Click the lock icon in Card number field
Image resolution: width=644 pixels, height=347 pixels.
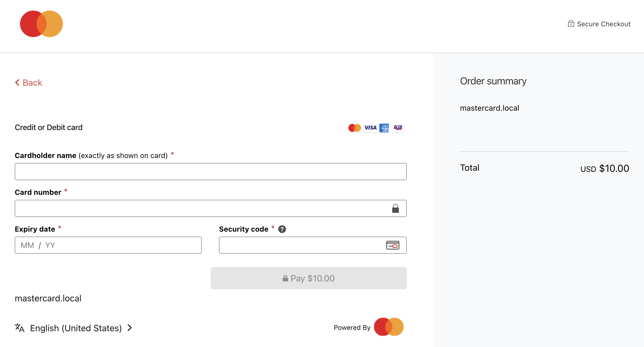[395, 208]
